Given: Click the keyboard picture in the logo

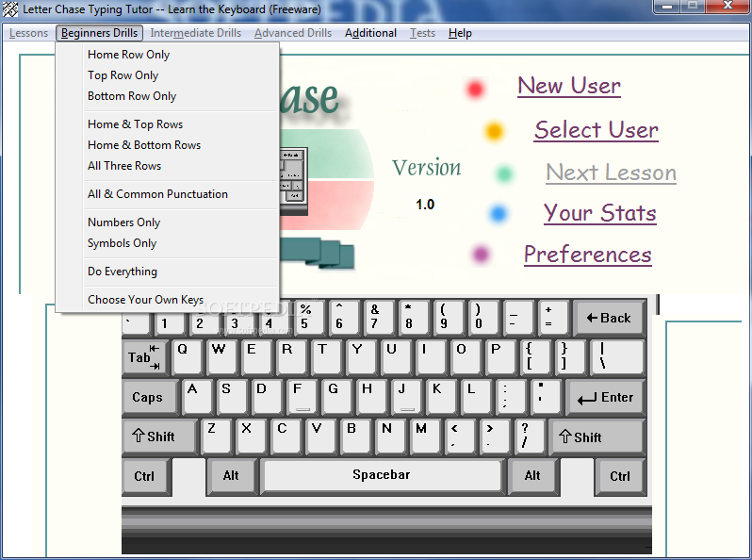Looking at the screenshot, I should [x=293, y=181].
